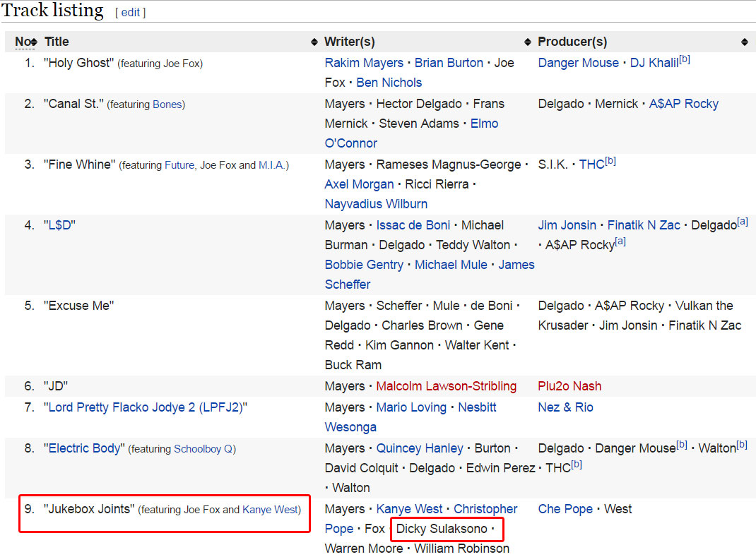Open the Ben Nichols link
Image resolution: width=756 pixels, height=557 pixels.
pos(389,83)
